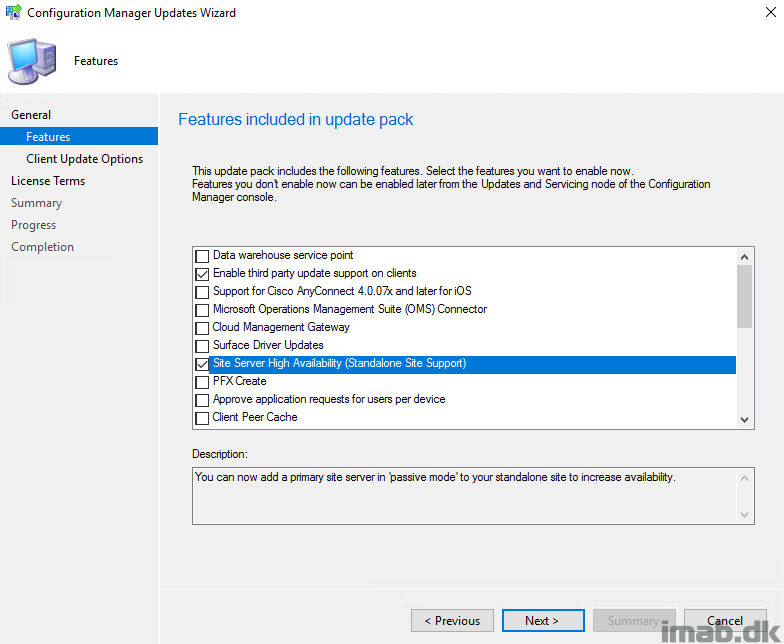The image size is (784, 644).
Task: Enable Data warehouse service point checkbox
Action: coord(202,256)
